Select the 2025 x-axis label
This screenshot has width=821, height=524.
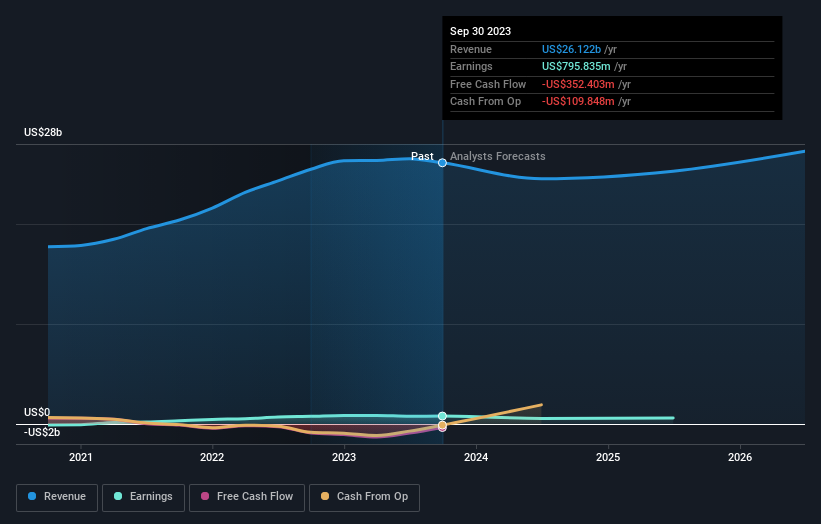point(608,458)
